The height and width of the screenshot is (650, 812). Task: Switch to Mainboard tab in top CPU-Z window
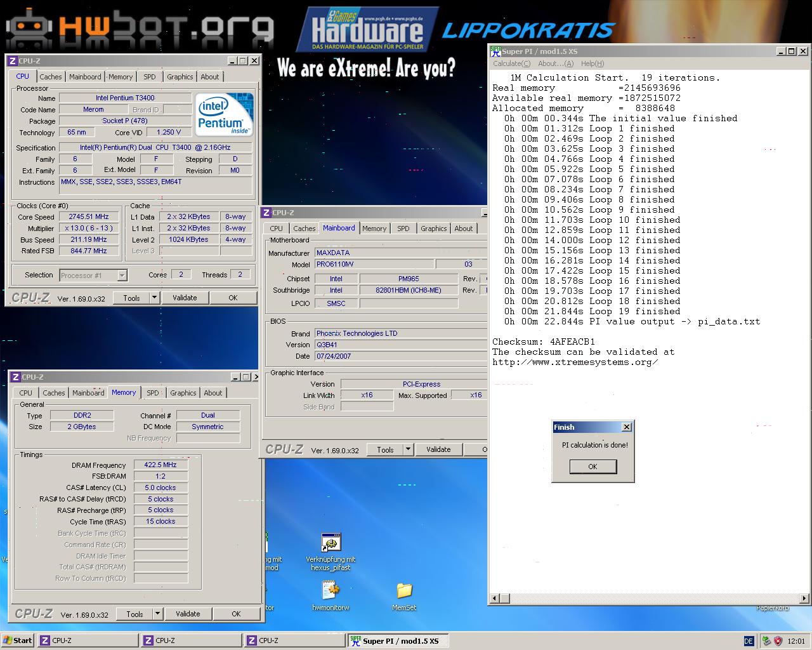coord(85,77)
